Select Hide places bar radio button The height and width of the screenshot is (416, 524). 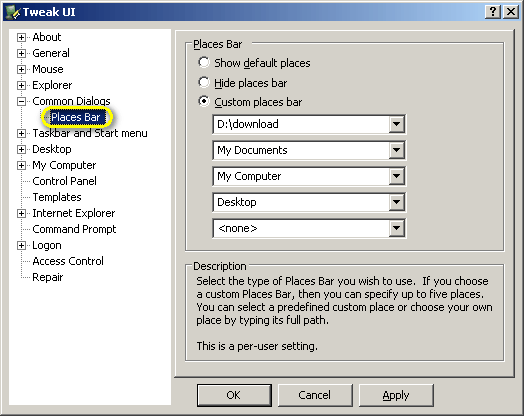[x=204, y=82]
